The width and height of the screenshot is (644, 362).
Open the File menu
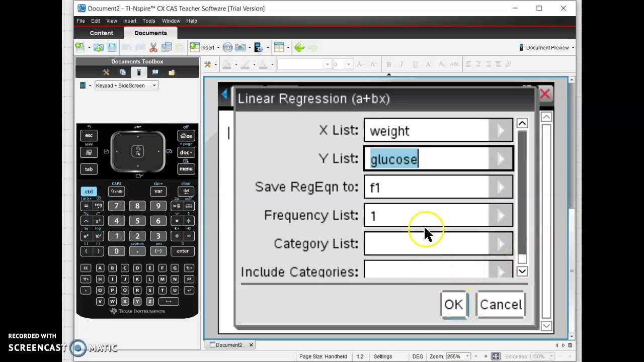(80, 21)
